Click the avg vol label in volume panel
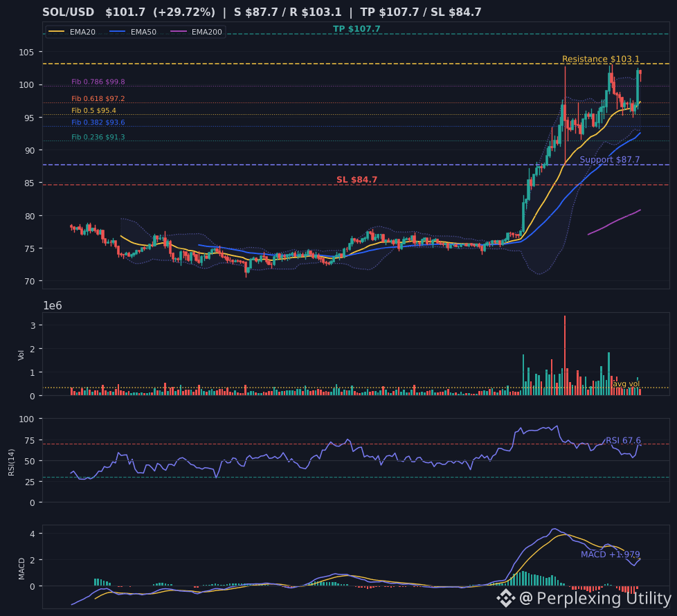The image size is (677, 616). point(626,383)
